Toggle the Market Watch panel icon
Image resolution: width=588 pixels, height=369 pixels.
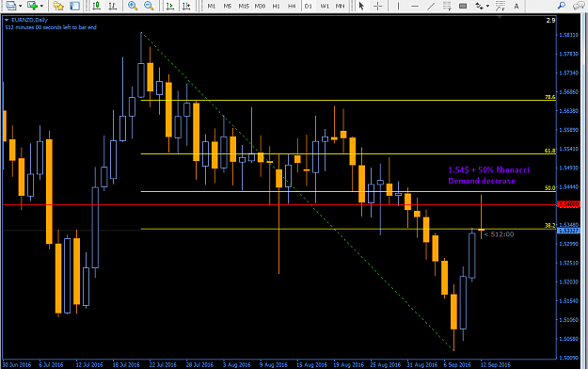tap(74, 6)
